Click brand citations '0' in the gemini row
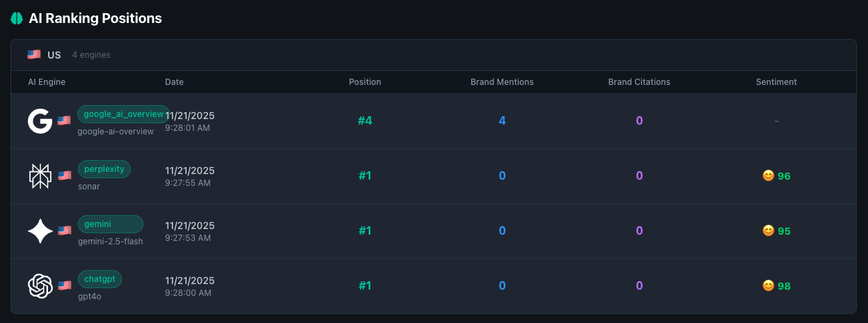Screen dimensions: 868x323 (x=639, y=231)
